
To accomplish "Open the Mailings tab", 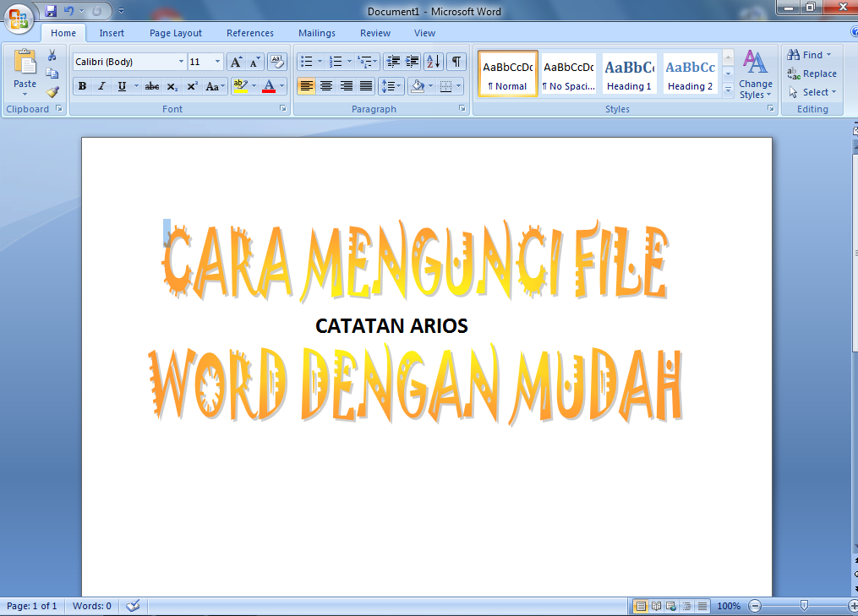I will click(317, 33).
